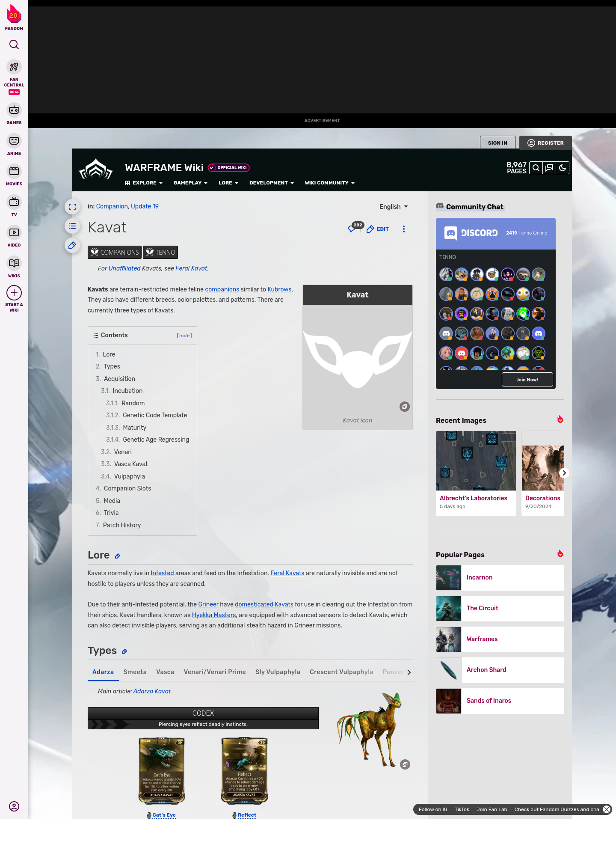Click the Register button
The height and width of the screenshot is (856, 616).
tap(545, 143)
